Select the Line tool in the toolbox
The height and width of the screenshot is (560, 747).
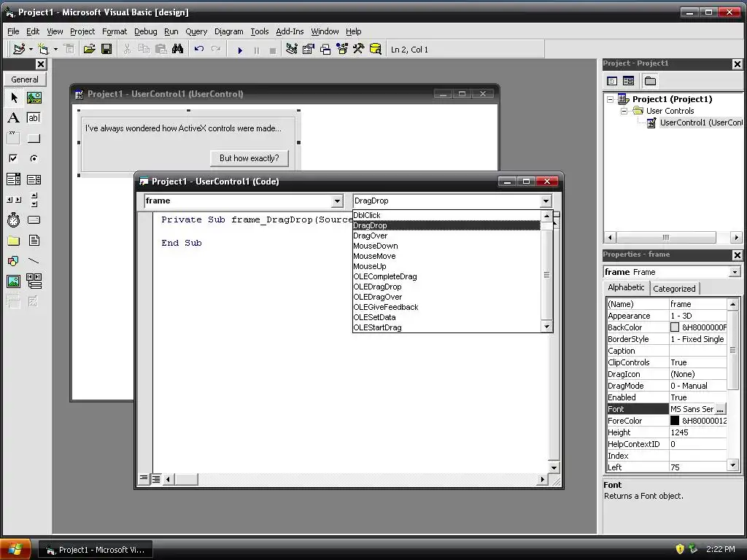click(x=34, y=261)
